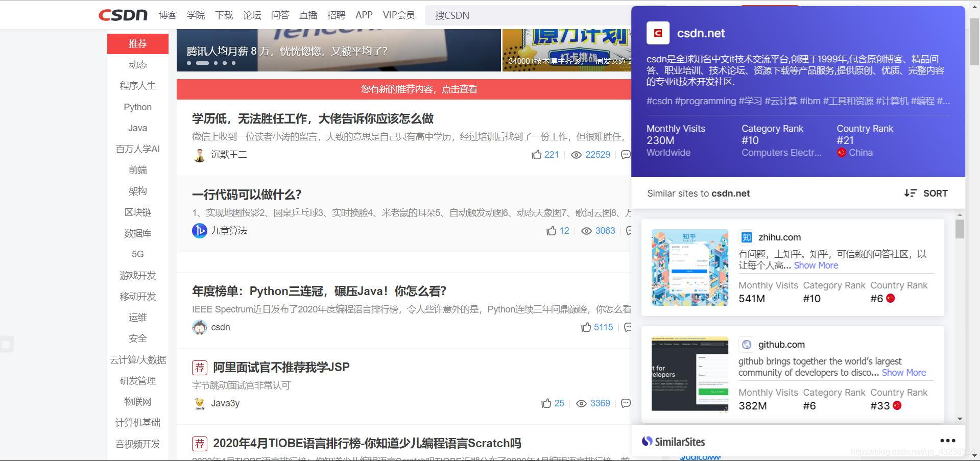
Task: Click the thumbs-up icon on 学历低 article
Action: click(x=536, y=155)
